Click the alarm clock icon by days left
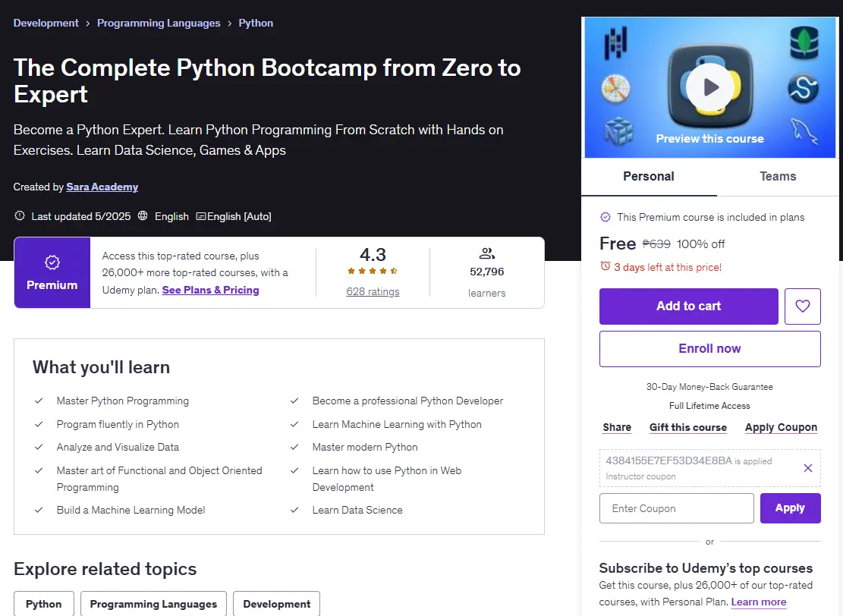The image size is (843, 616). point(606,266)
